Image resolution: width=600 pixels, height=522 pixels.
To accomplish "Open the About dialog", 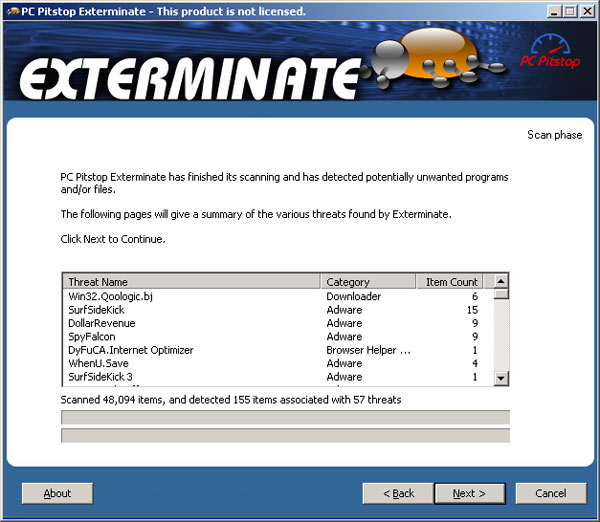I will pos(57,493).
